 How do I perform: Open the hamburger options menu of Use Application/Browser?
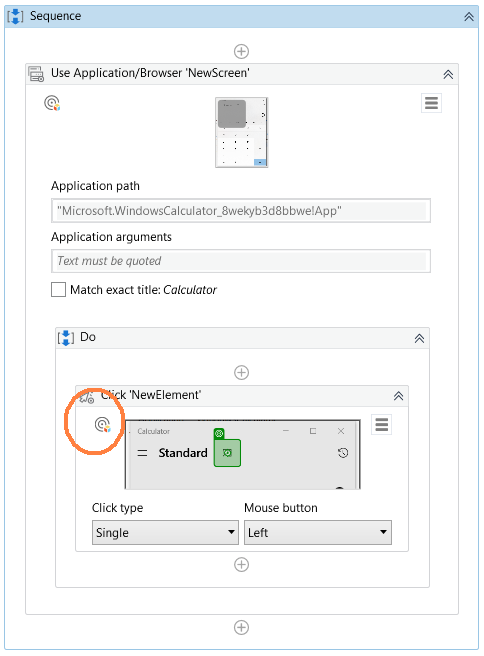pos(431,103)
